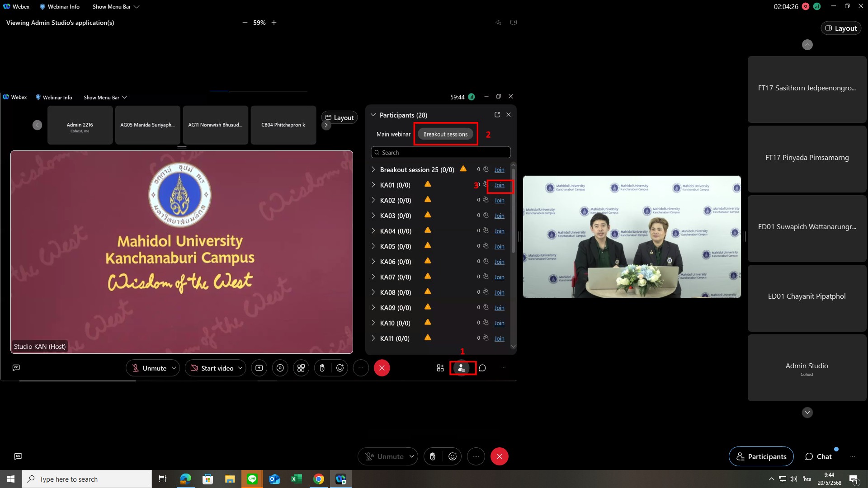Select Admin Studio cohost tile
The width and height of the screenshot is (868, 488).
807,367
